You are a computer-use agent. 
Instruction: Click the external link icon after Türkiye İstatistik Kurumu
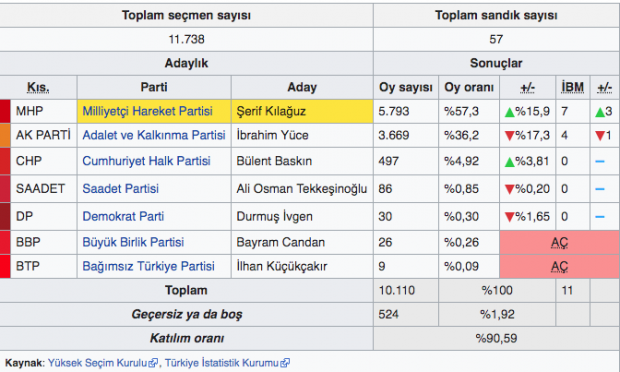pos(285,363)
